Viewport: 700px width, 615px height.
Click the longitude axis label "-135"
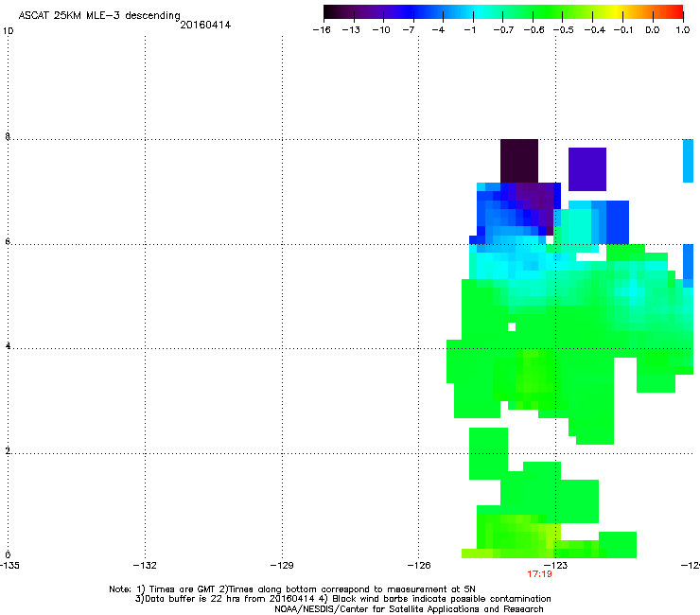click(9, 566)
